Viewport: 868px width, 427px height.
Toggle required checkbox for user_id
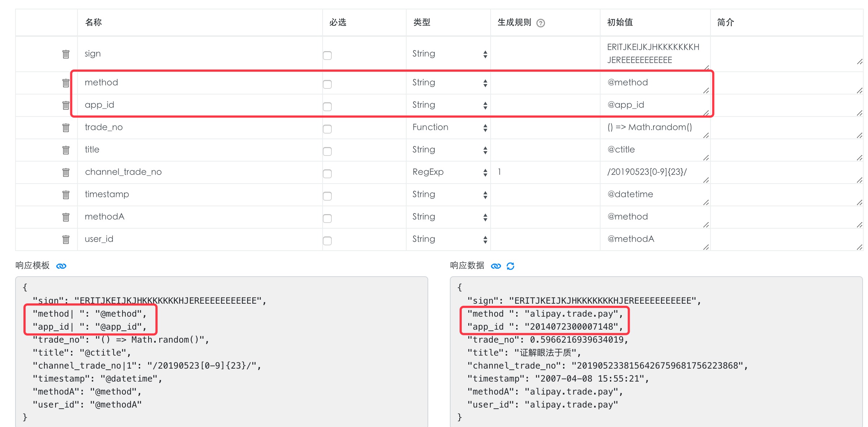(327, 241)
